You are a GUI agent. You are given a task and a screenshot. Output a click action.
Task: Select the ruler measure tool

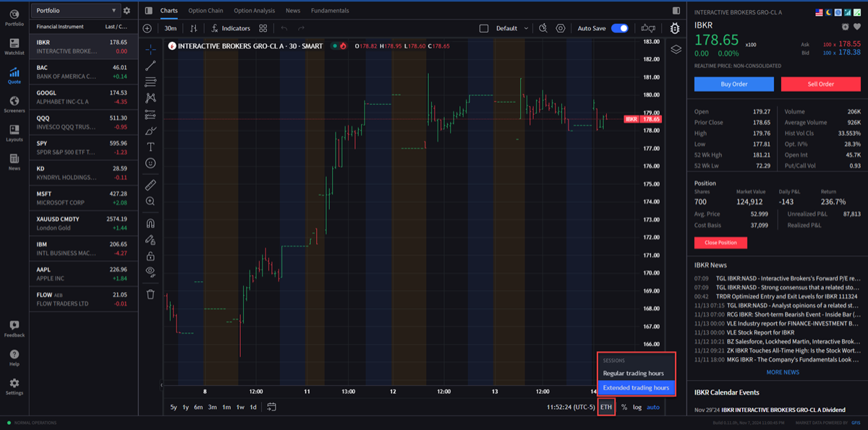(150, 184)
